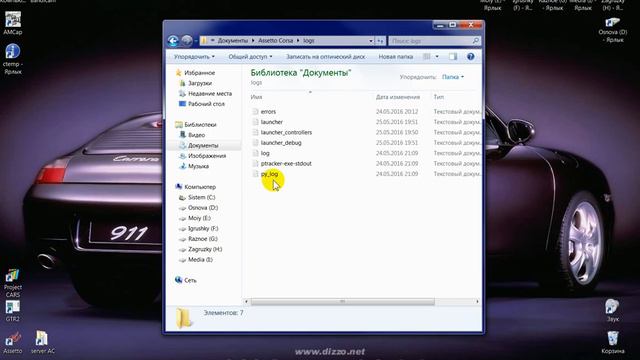Select the py_log file

pos(269,174)
